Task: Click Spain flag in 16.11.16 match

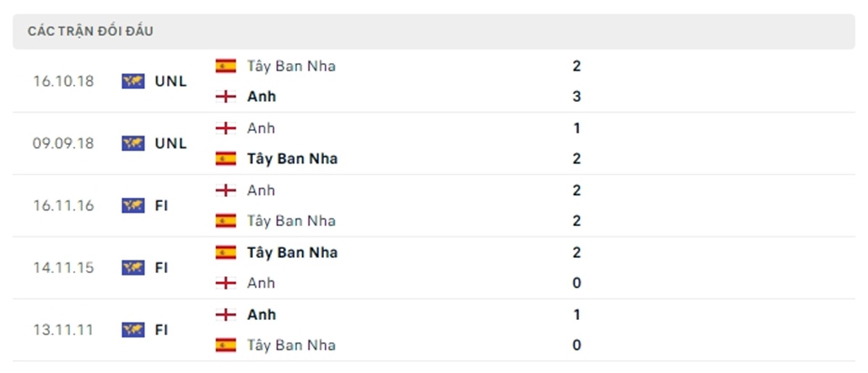Action: (226, 220)
